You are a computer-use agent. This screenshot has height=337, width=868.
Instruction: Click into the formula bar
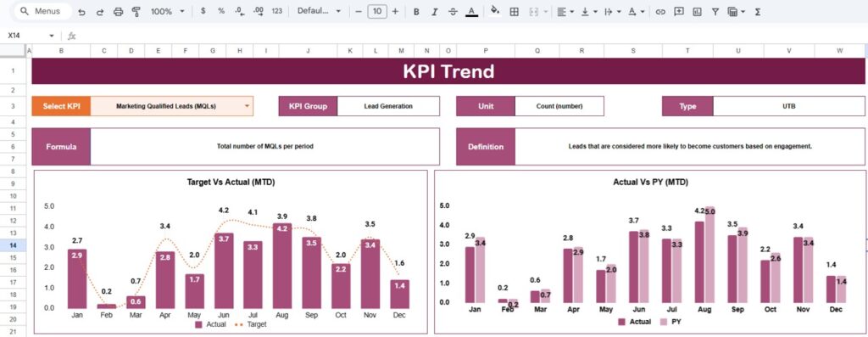470,36
